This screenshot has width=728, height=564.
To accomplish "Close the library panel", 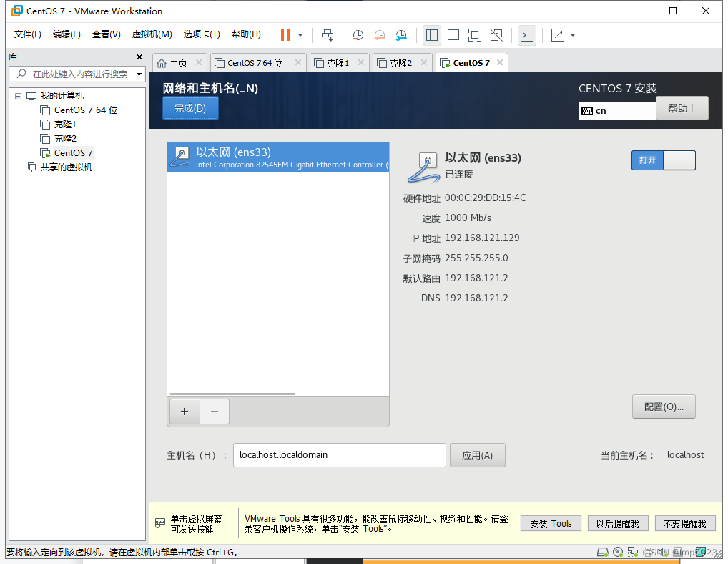I will [x=139, y=57].
